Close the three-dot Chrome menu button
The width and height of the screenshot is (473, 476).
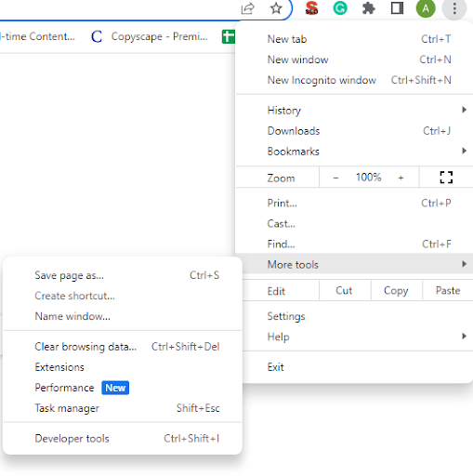[x=454, y=8]
